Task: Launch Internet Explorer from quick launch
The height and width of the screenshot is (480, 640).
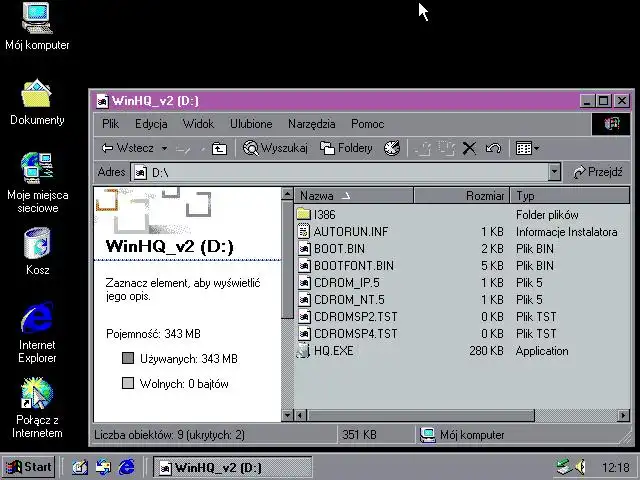Action: click(127, 467)
